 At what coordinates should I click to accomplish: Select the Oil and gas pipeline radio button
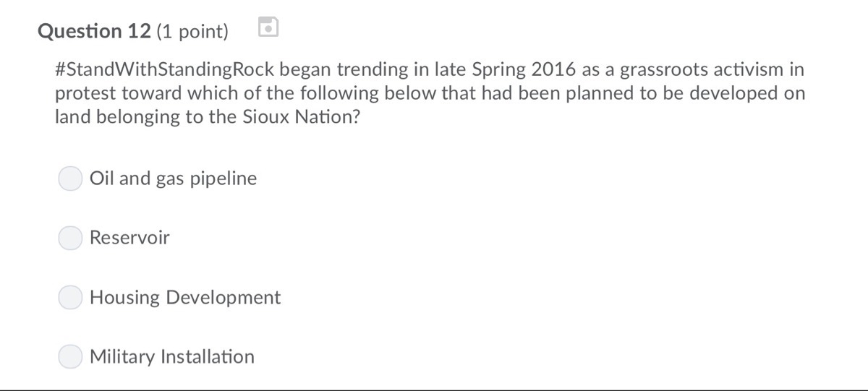[x=70, y=179]
